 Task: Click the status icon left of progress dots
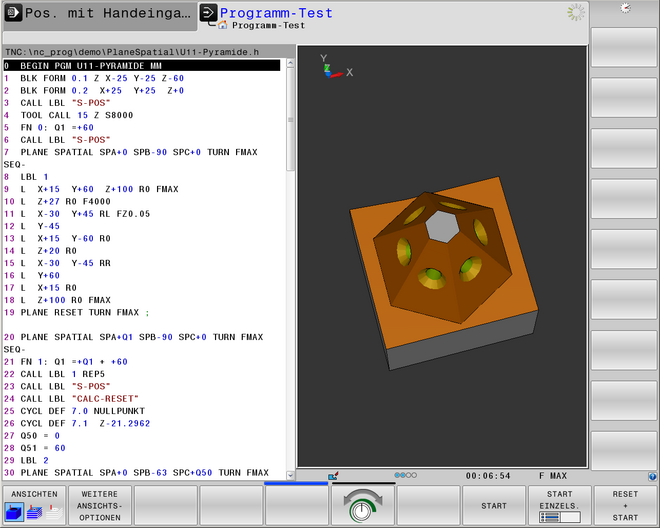coord(332,476)
